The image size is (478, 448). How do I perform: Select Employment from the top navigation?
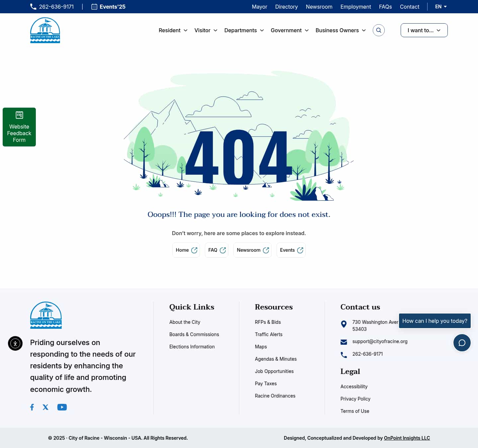coord(356,7)
